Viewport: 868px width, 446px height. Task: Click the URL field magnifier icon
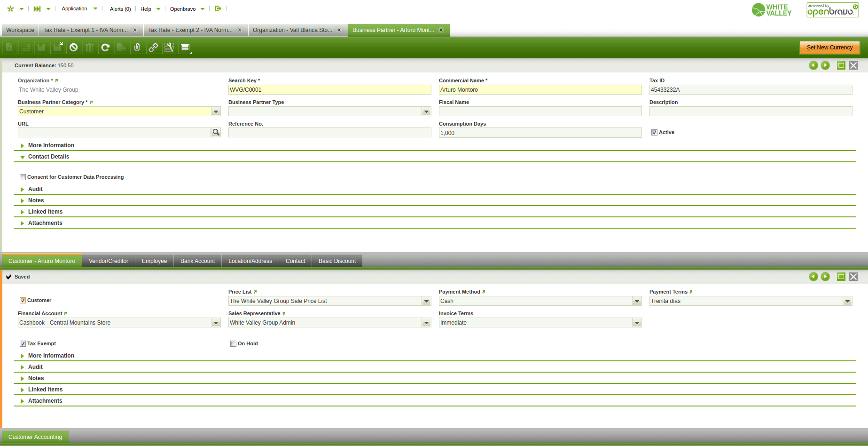click(216, 133)
